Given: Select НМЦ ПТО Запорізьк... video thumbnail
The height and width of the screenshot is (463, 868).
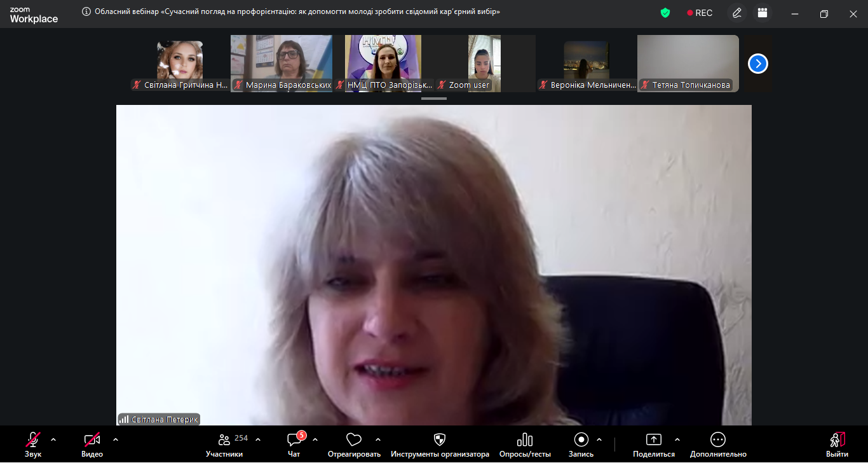Looking at the screenshot, I should click(383, 64).
